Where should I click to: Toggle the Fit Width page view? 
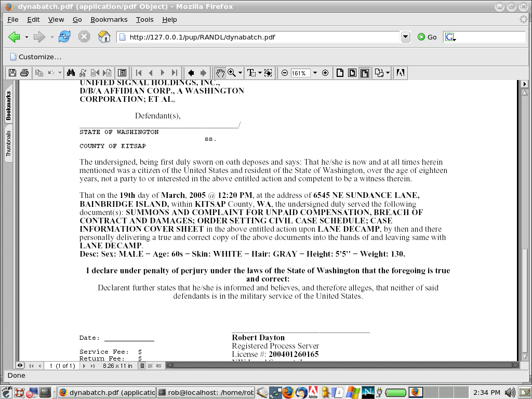[x=365, y=73]
